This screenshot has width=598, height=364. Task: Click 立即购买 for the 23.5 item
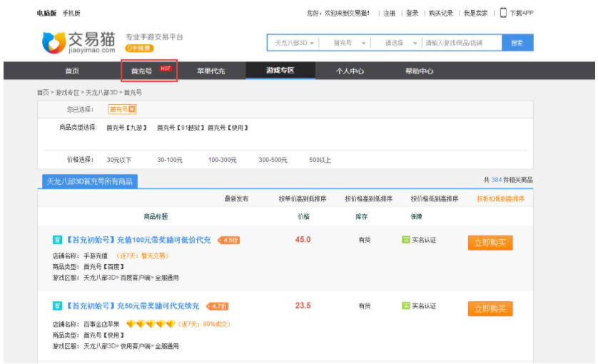coord(490,308)
